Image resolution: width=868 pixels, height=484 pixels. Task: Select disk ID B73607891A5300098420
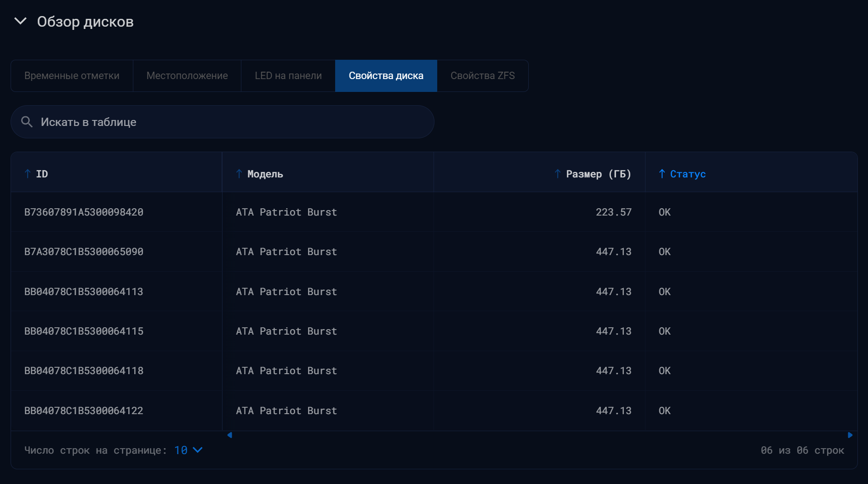point(84,212)
